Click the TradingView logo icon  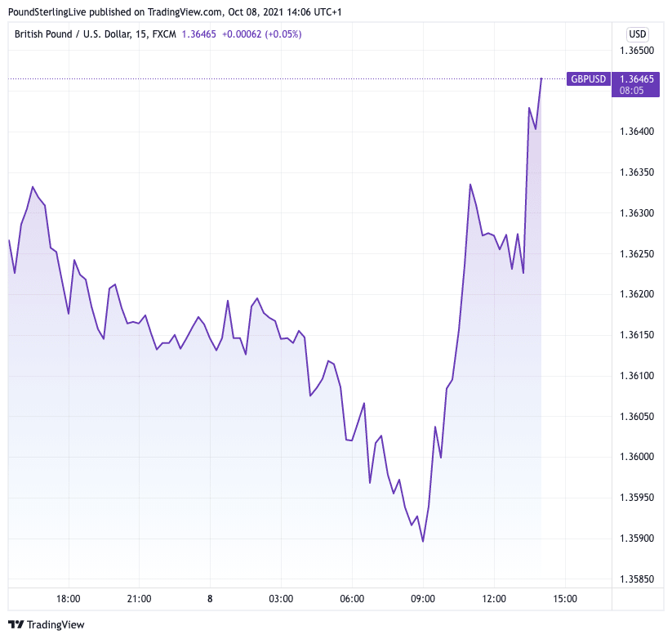tap(16, 625)
